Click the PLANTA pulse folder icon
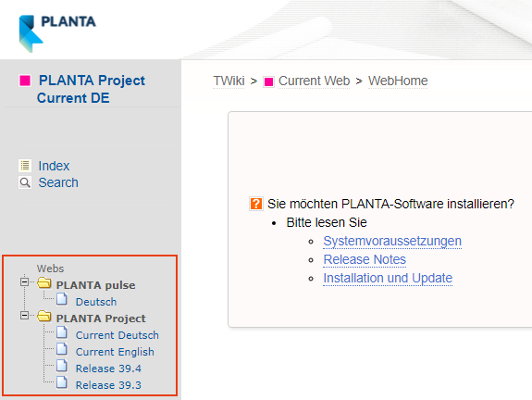 44,282
